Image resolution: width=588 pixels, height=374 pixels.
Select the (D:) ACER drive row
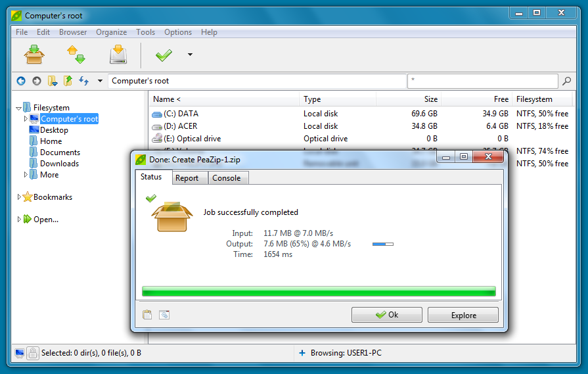click(361, 126)
